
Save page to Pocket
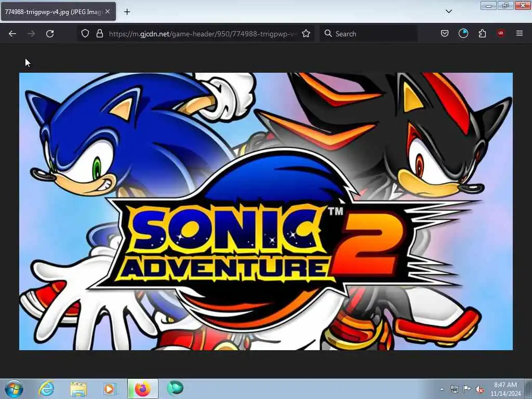(445, 33)
